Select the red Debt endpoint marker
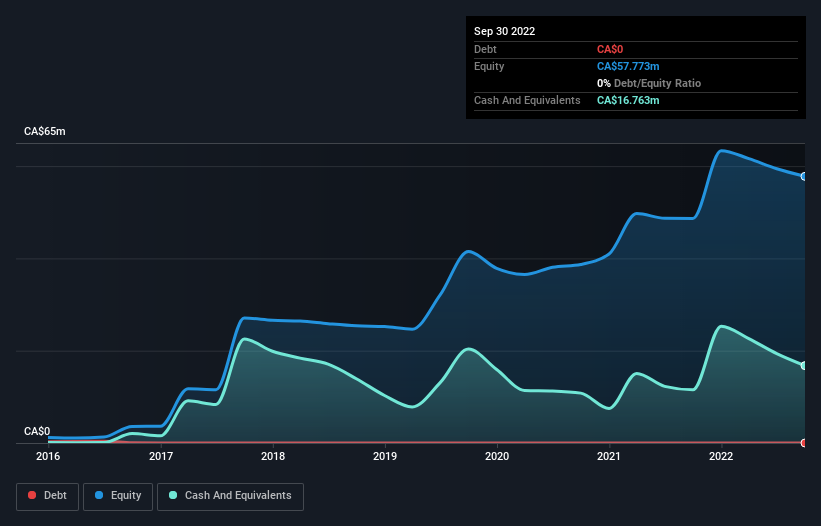This screenshot has height=526, width=821. click(x=804, y=443)
